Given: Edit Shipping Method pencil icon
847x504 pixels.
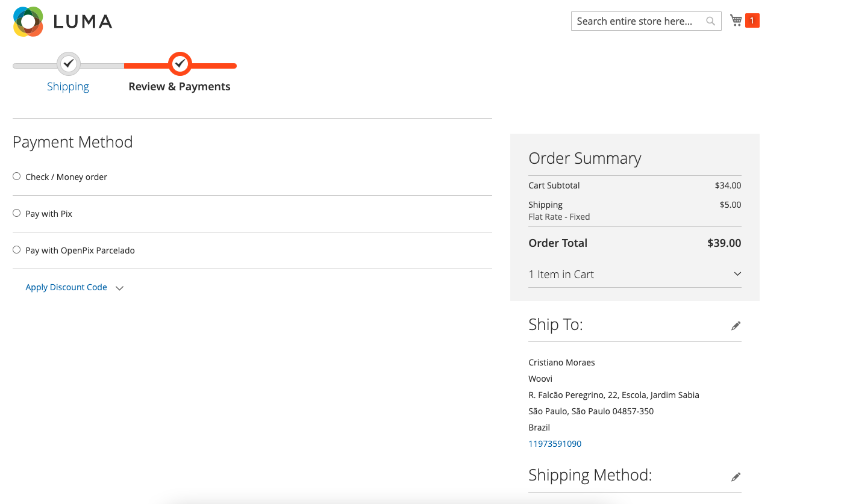Looking at the screenshot, I should (x=736, y=477).
